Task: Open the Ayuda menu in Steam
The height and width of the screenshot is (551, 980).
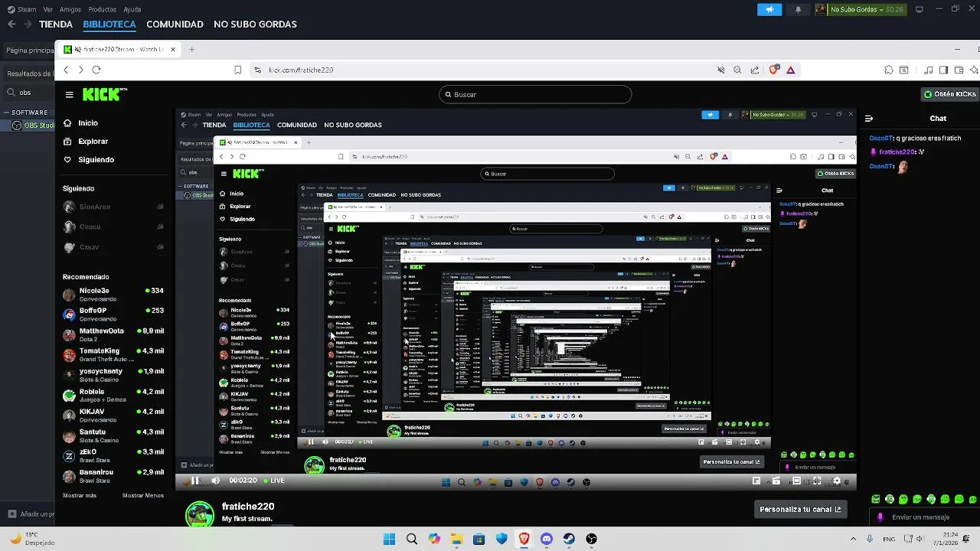Action: [132, 9]
